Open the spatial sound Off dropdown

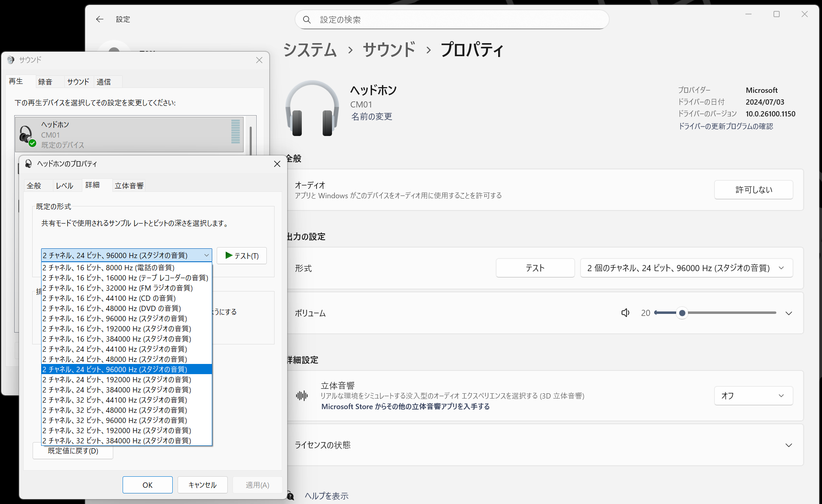(x=753, y=396)
